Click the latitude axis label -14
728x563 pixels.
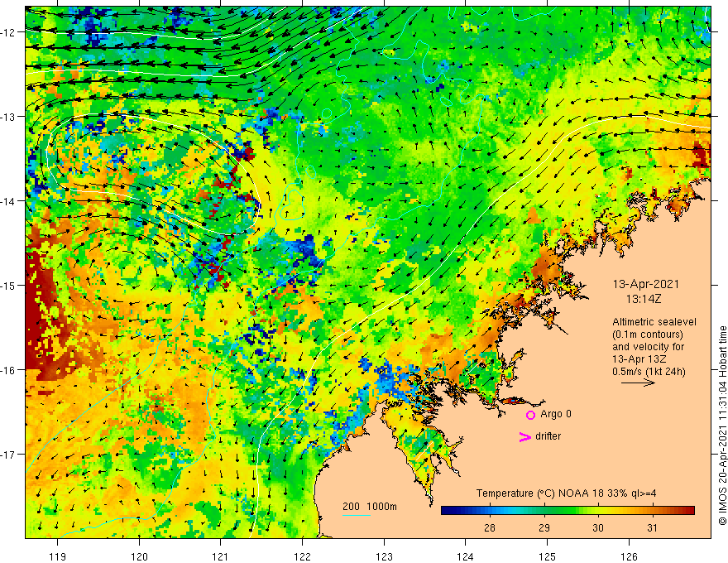pyautogui.click(x=9, y=201)
